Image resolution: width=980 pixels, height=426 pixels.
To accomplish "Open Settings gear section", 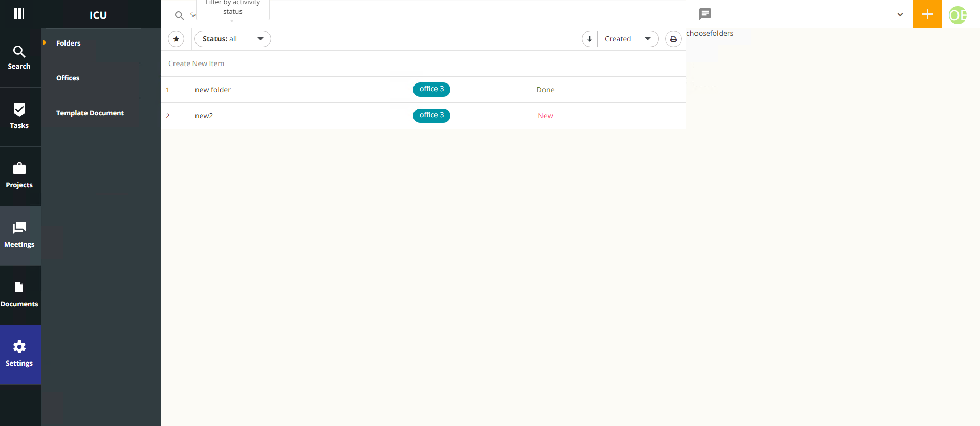I will click(19, 355).
